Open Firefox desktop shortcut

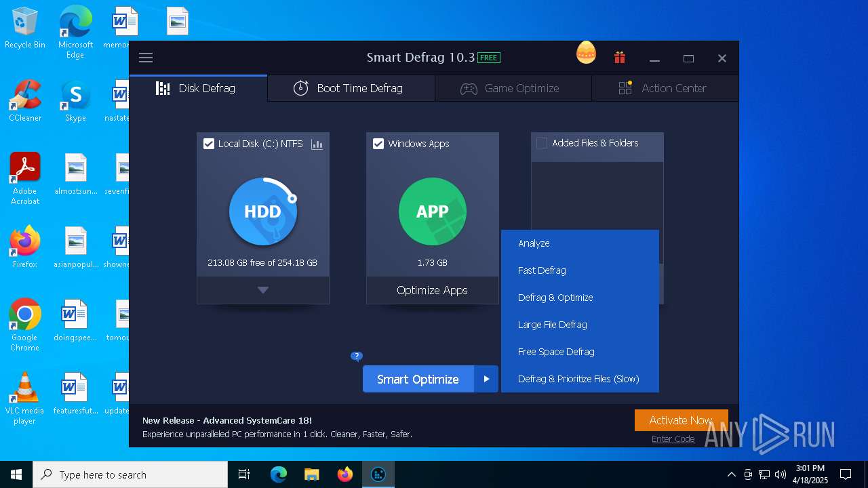tap(25, 247)
